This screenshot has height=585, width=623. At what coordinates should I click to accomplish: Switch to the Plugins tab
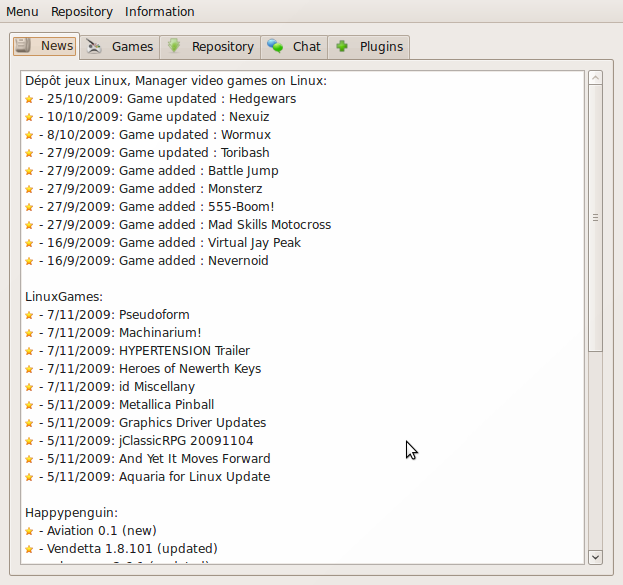coord(369,47)
